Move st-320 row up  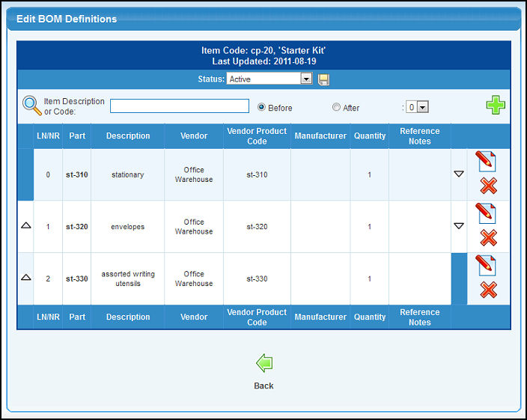point(26,225)
